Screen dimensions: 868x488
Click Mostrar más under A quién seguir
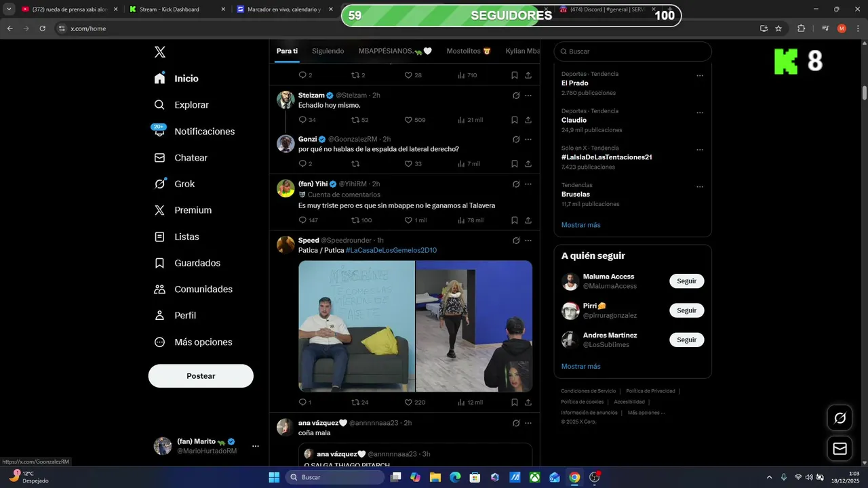pos(580,367)
